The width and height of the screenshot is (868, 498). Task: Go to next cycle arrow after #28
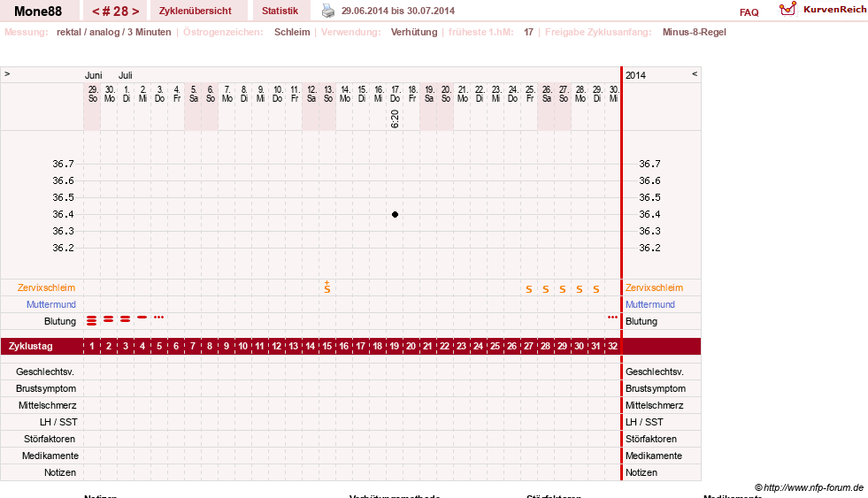[135, 11]
